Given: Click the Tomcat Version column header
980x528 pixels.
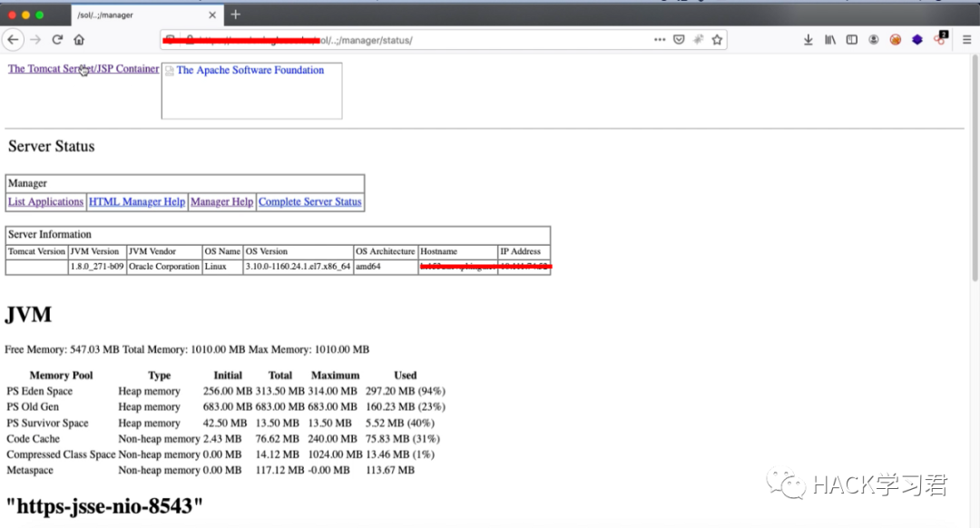Looking at the screenshot, I should point(36,251).
